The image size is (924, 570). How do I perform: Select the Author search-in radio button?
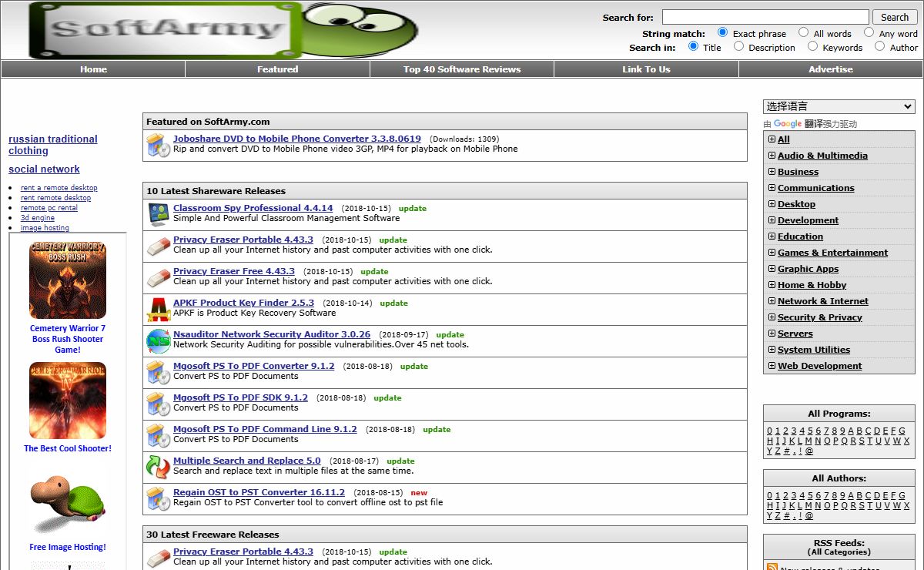coord(879,46)
